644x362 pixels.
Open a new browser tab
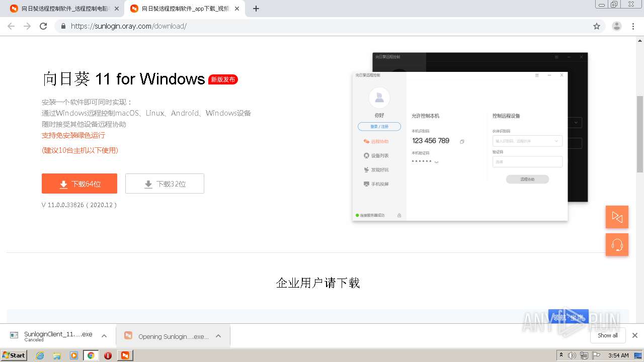[x=256, y=9]
